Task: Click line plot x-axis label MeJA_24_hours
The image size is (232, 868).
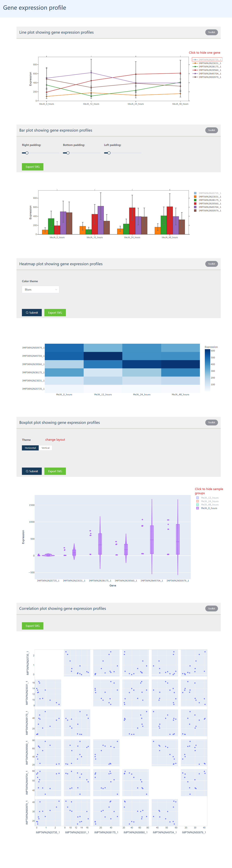Action: tap(136, 104)
